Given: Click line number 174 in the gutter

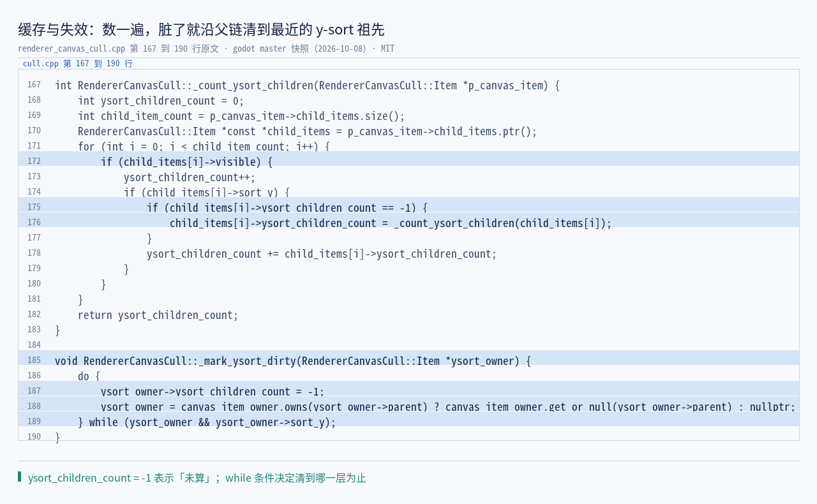Looking at the screenshot, I should [x=34, y=192].
